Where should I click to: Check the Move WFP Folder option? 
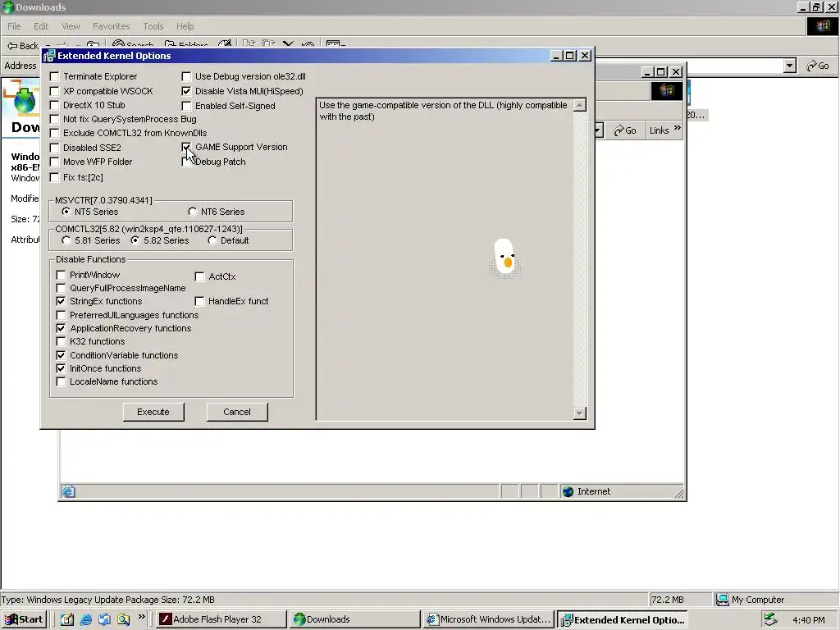[55, 162]
